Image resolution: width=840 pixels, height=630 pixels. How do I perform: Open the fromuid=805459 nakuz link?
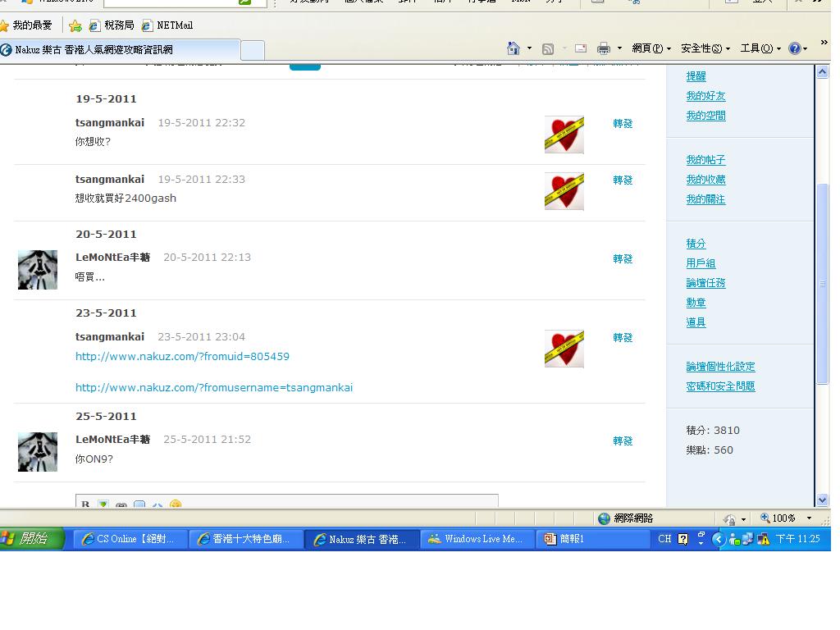click(x=182, y=357)
